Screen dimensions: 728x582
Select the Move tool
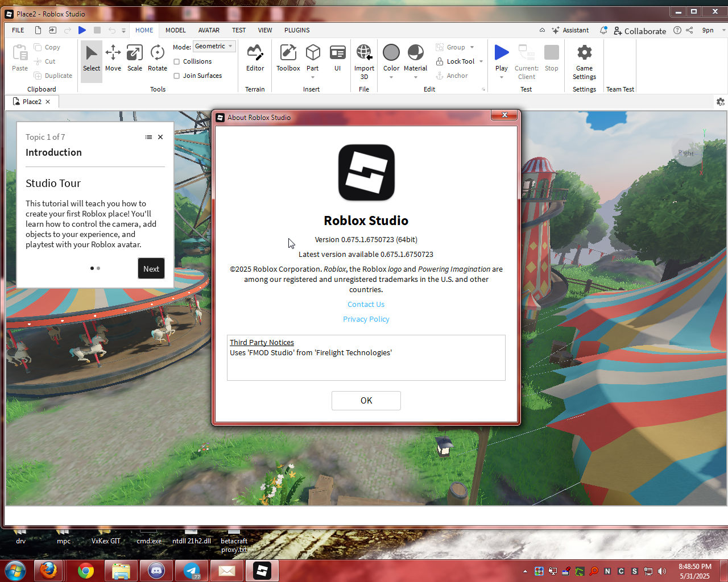[x=113, y=59]
